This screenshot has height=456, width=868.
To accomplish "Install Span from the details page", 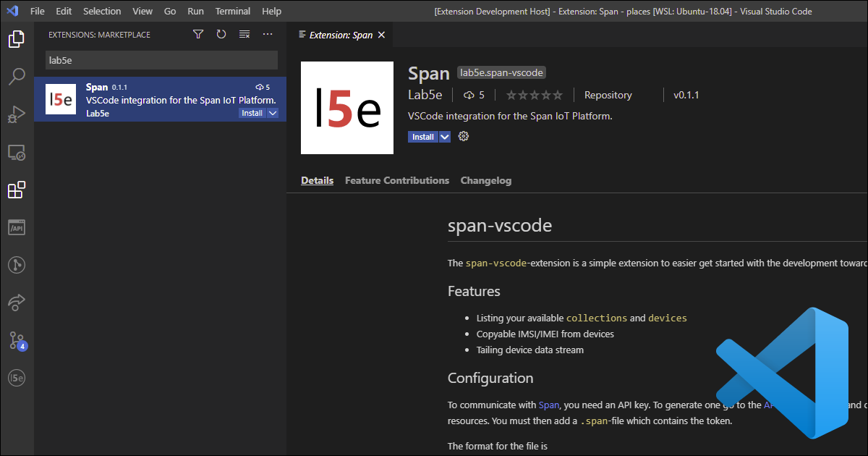I will [423, 137].
